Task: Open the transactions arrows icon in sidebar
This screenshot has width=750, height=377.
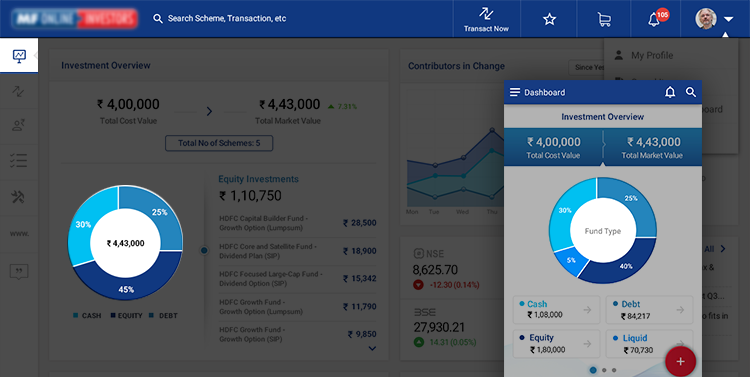Action: point(19,91)
